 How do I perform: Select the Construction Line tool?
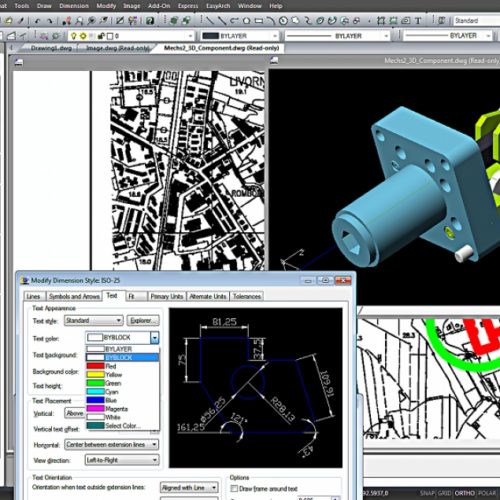tap(222, 21)
